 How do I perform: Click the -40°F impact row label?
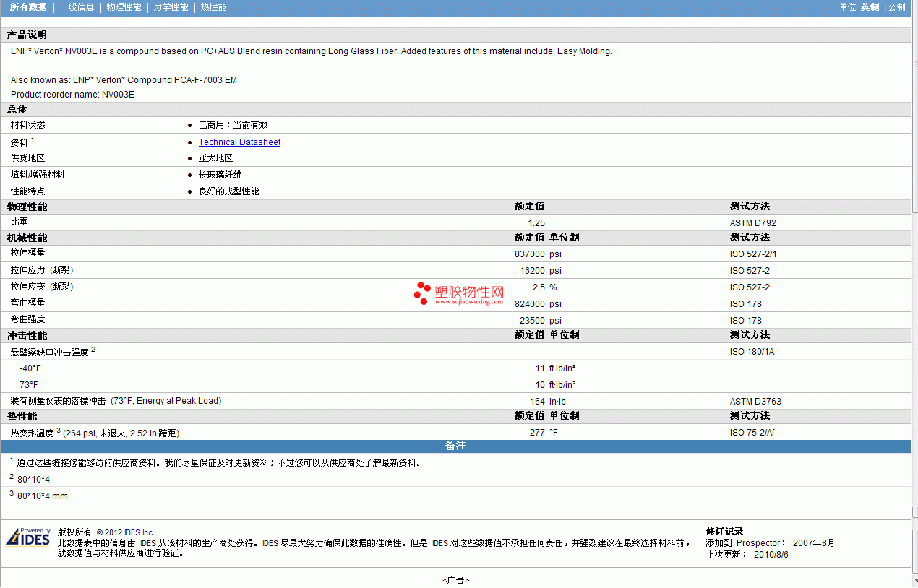30,368
